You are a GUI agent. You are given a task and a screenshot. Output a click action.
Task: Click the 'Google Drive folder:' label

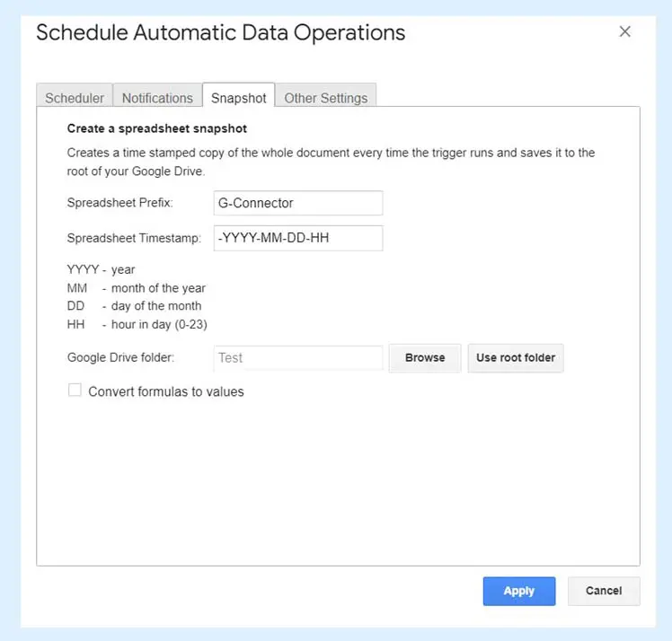pyautogui.click(x=120, y=357)
